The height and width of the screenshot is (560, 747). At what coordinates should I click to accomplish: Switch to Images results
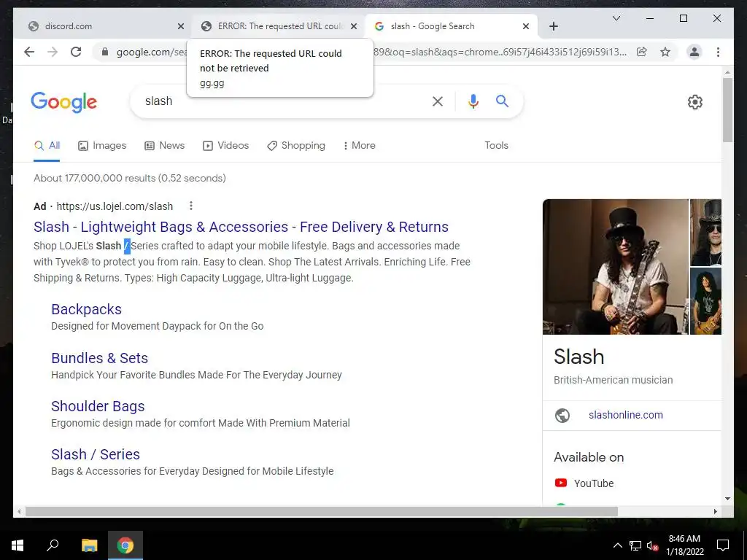[x=102, y=146]
